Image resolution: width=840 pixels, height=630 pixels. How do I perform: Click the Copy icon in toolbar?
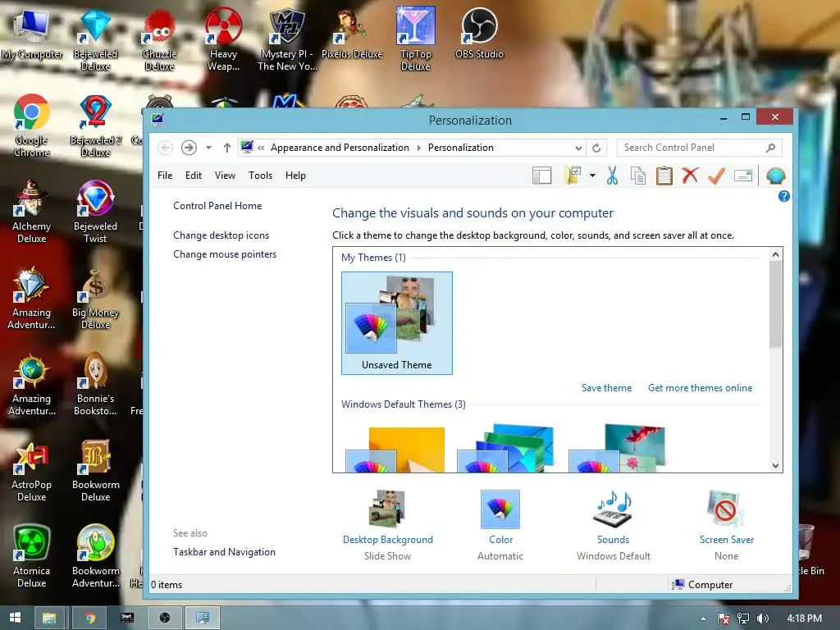(637, 176)
